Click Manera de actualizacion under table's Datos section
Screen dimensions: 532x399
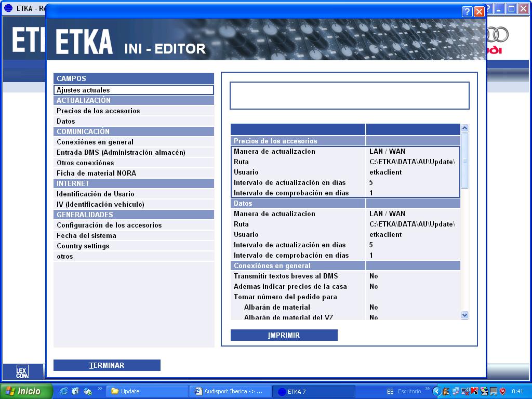pyautogui.click(x=345, y=214)
